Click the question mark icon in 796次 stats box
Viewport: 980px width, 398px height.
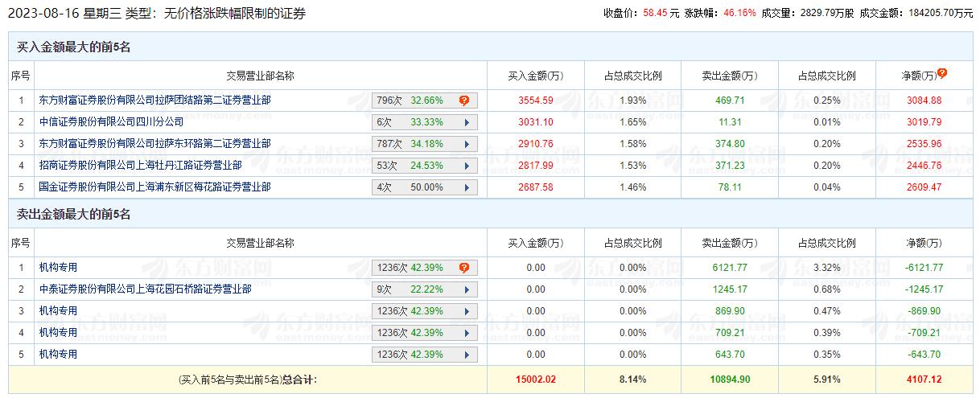point(464,101)
